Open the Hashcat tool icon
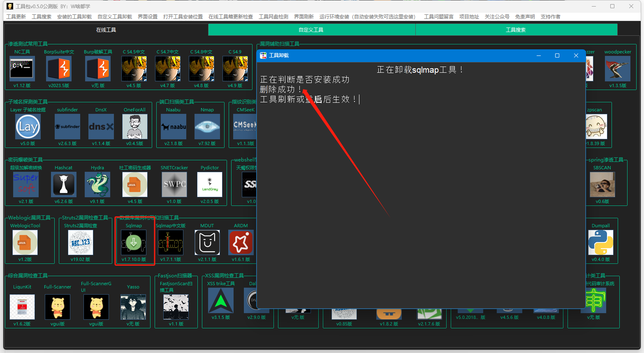This screenshot has height=353, width=644. click(x=64, y=185)
